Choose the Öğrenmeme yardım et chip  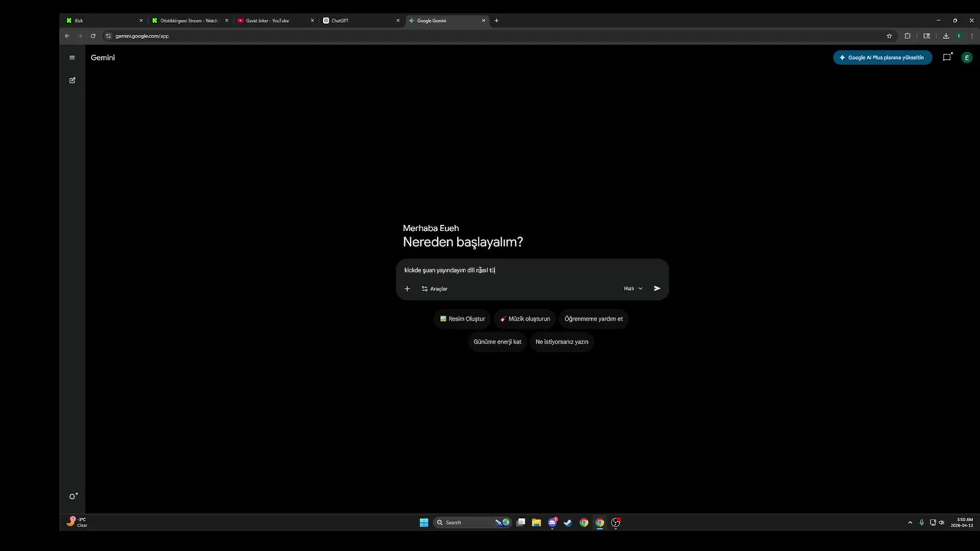(593, 318)
